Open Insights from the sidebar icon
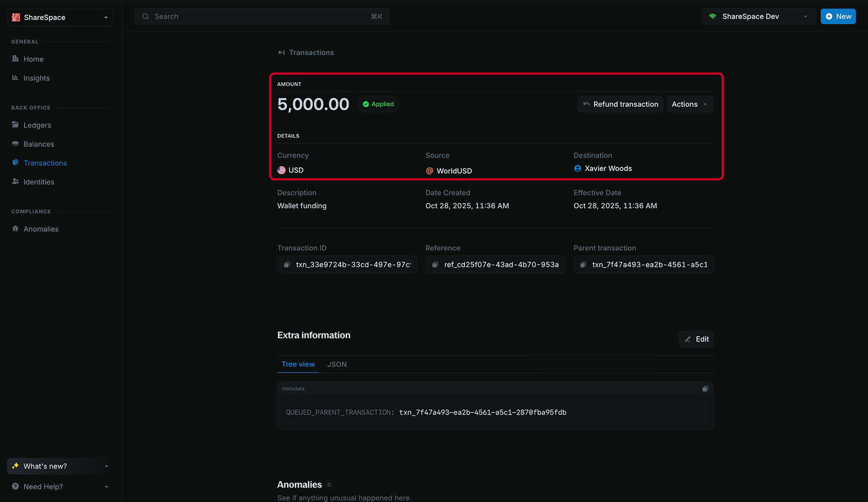 click(x=15, y=78)
